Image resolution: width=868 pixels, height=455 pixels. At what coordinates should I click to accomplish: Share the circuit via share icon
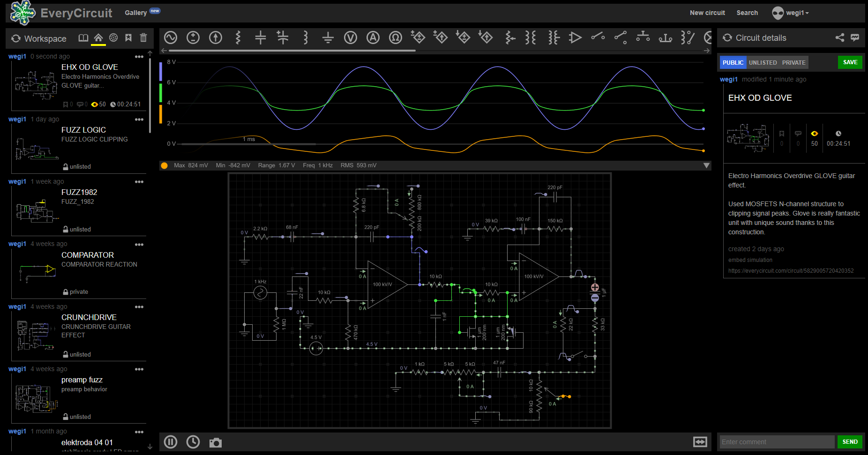point(840,37)
